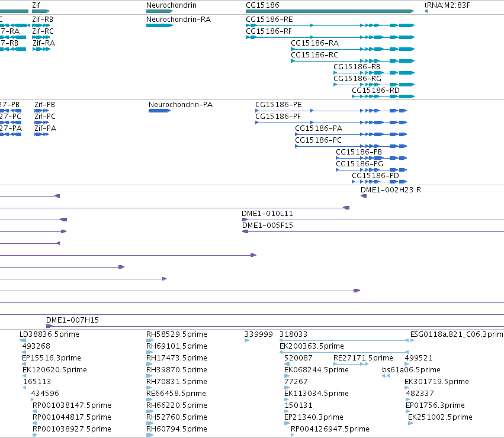
Task: Click EST RH58529.5prime
Action: [x=176, y=334]
